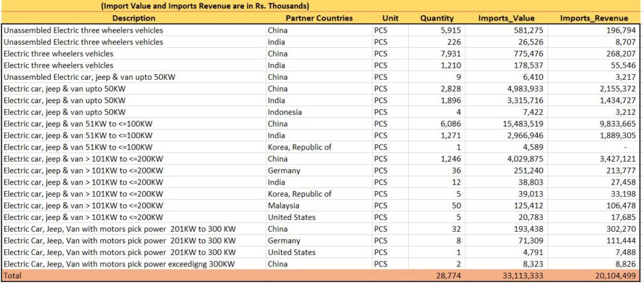Select the exceeding 300KW description cell
Image resolution: width=644 pixels, height=284 pixels.
[x=119, y=264]
